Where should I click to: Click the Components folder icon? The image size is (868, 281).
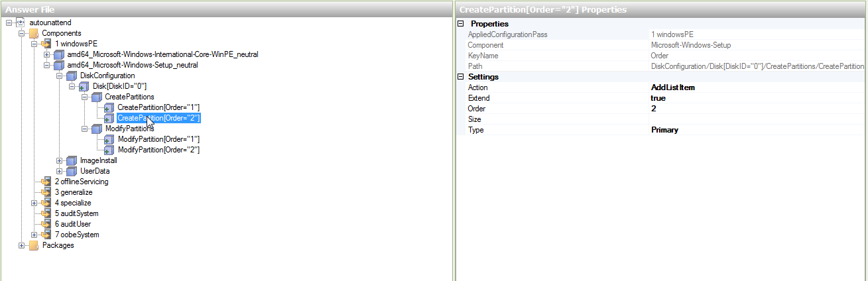coord(33,33)
